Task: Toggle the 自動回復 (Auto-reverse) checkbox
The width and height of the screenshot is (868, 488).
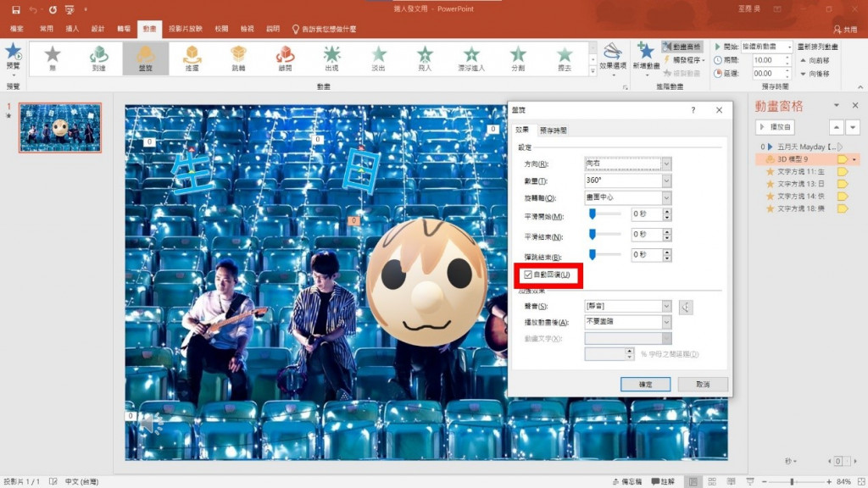Action: pos(528,275)
